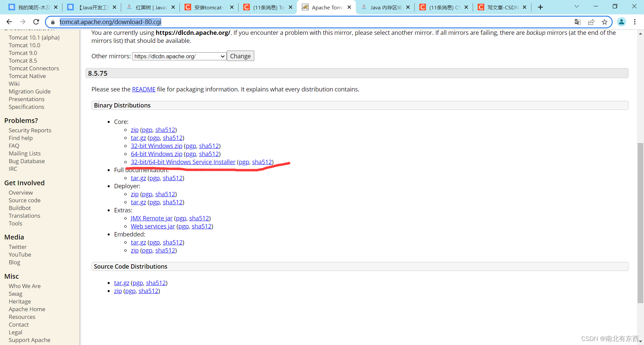The width and height of the screenshot is (644, 345).
Task: Close the Apache Tomcat tab
Action: [x=349, y=7]
